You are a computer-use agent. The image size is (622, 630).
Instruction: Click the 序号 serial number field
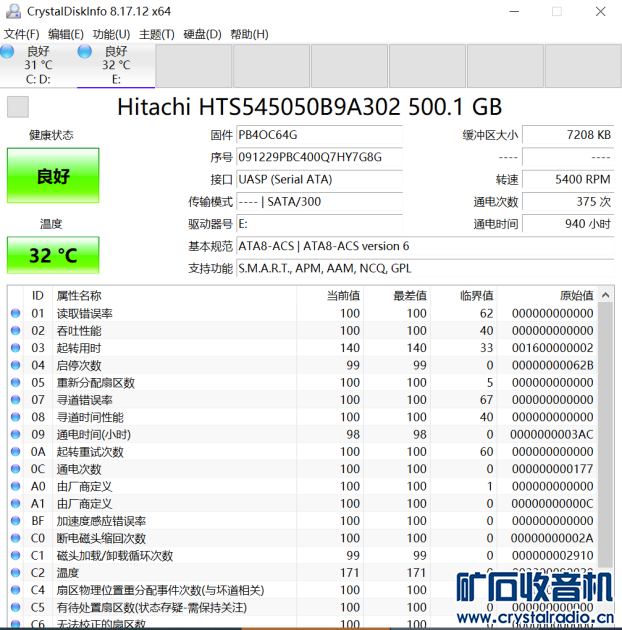point(319,157)
